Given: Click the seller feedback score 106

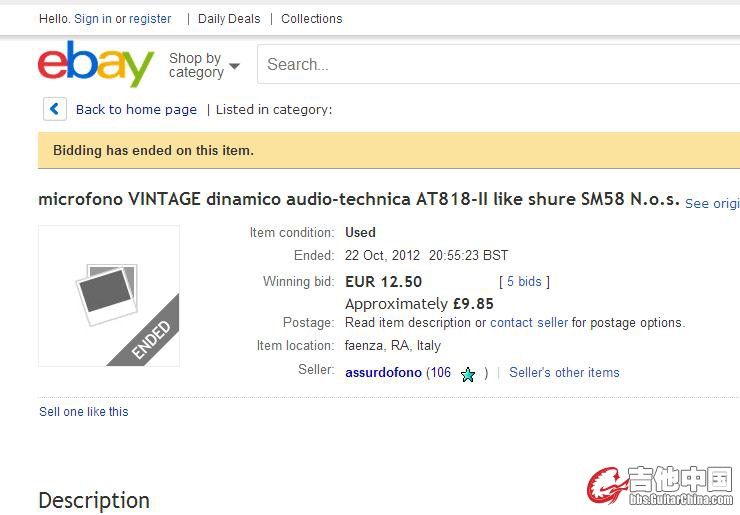Looking at the screenshot, I should point(441,372).
